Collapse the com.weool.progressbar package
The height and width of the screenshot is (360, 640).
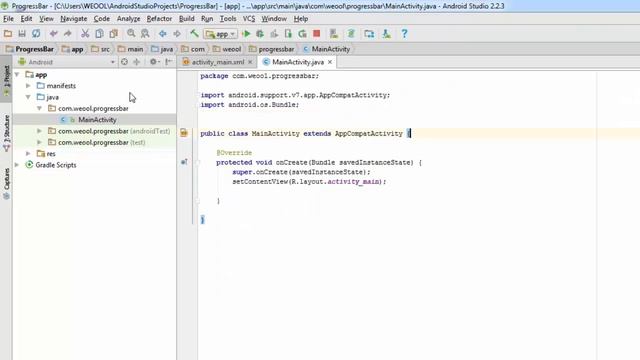[x=40, y=109]
